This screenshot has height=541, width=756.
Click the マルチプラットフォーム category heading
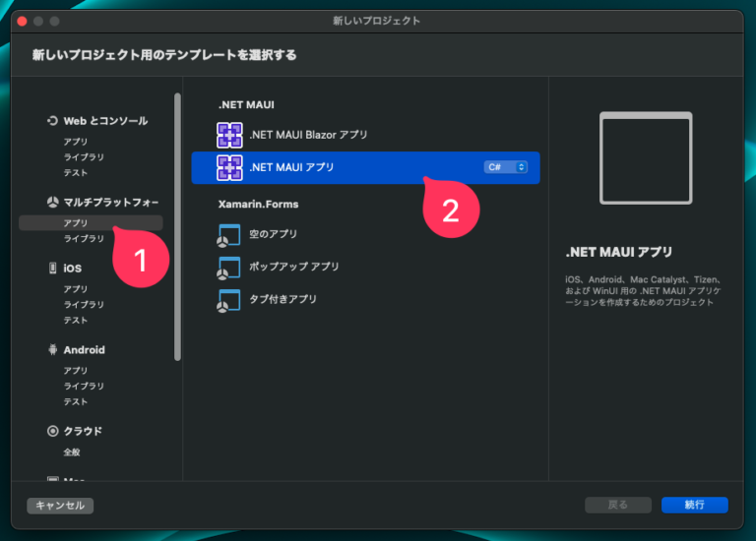click(x=111, y=203)
